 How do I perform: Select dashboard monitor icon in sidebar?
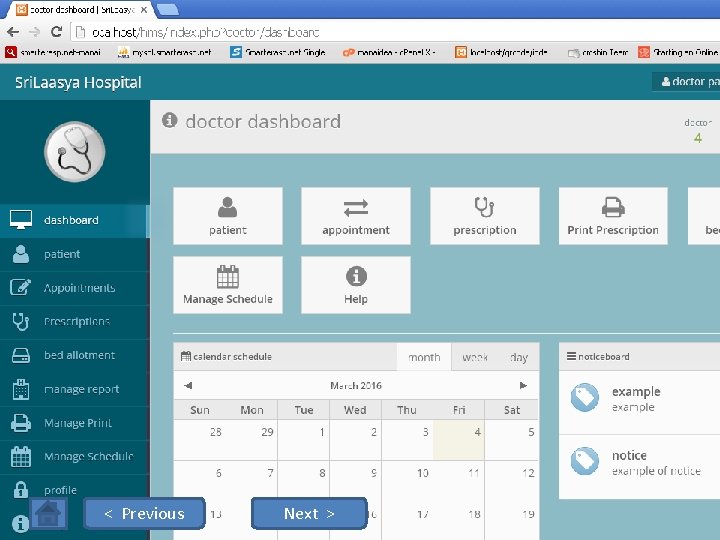click(x=21, y=220)
